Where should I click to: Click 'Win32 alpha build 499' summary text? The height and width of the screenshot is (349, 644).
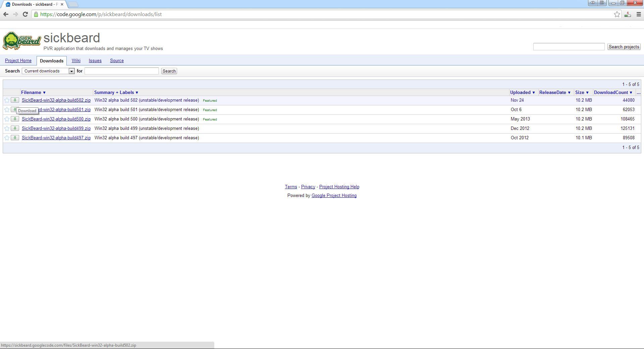click(x=147, y=129)
